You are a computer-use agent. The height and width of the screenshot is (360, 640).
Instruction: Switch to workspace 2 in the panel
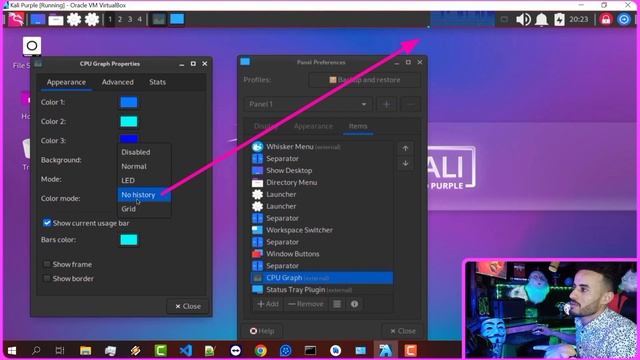(120, 19)
